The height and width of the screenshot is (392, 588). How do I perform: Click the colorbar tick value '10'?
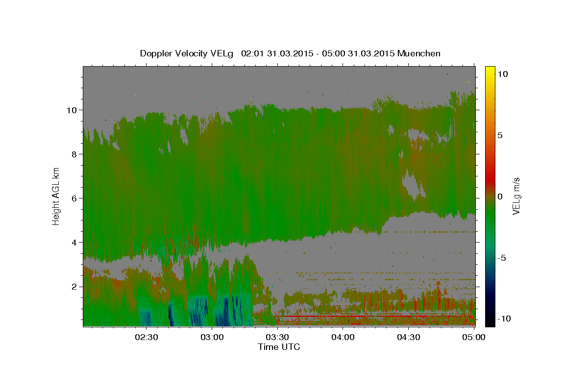click(503, 74)
